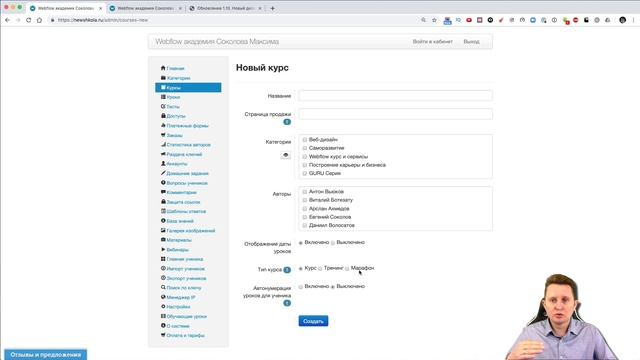Click the zoom magnifier icon in address bar

pyautogui.click(x=423, y=20)
